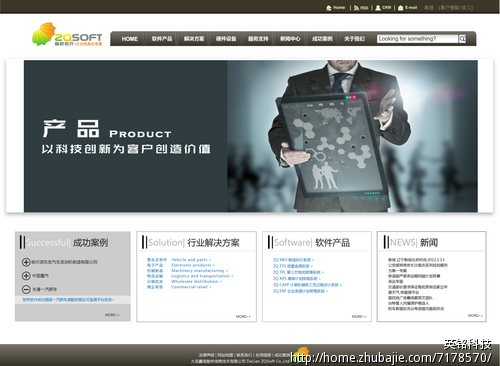Open the 'Logistics and transportation' solution link

202,276
